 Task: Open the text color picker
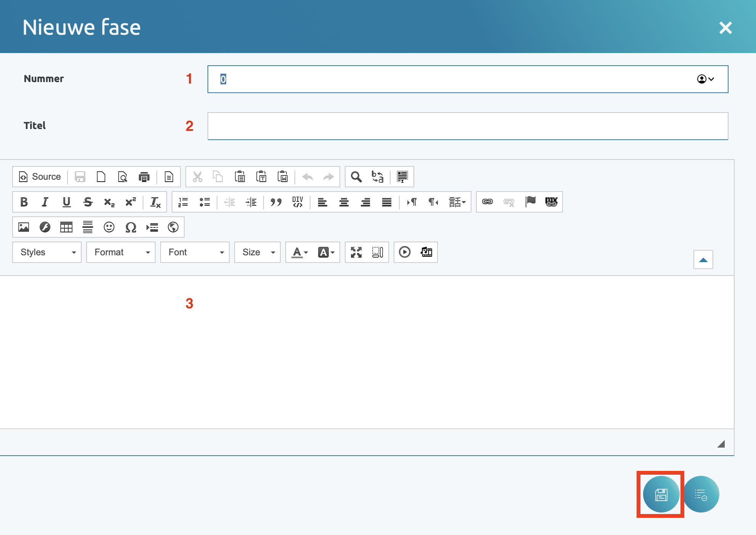click(299, 252)
